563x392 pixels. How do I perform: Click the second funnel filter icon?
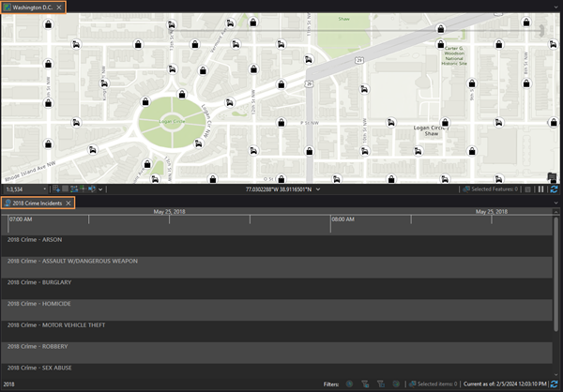click(x=380, y=384)
